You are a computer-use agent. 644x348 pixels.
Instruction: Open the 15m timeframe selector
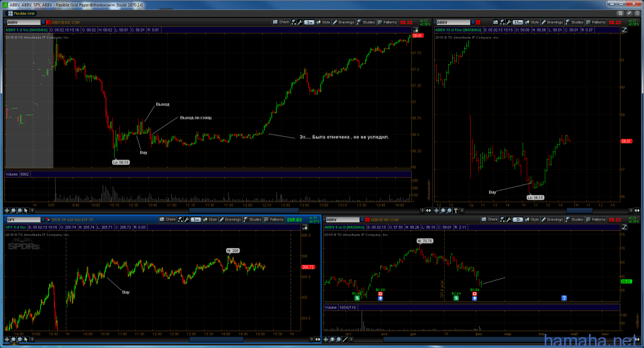[518, 22]
